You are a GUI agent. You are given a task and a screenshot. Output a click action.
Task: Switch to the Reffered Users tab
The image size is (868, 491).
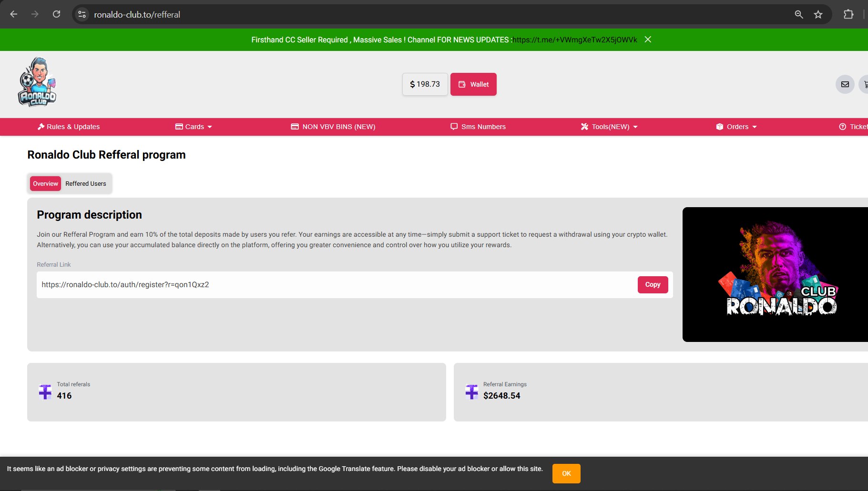(86, 184)
